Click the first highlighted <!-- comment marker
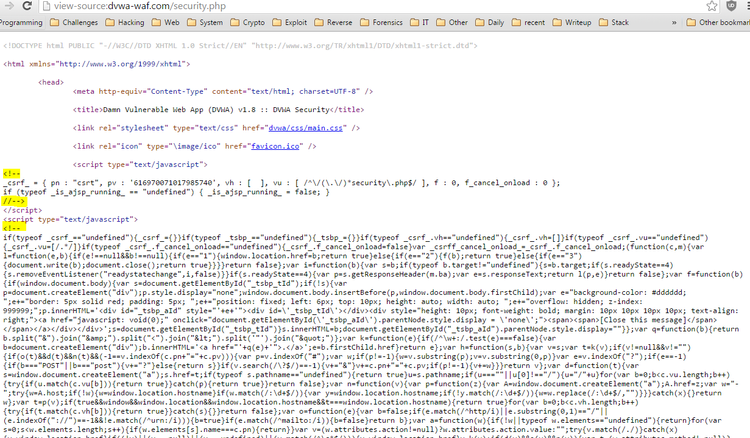 pyautogui.click(x=11, y=174)
